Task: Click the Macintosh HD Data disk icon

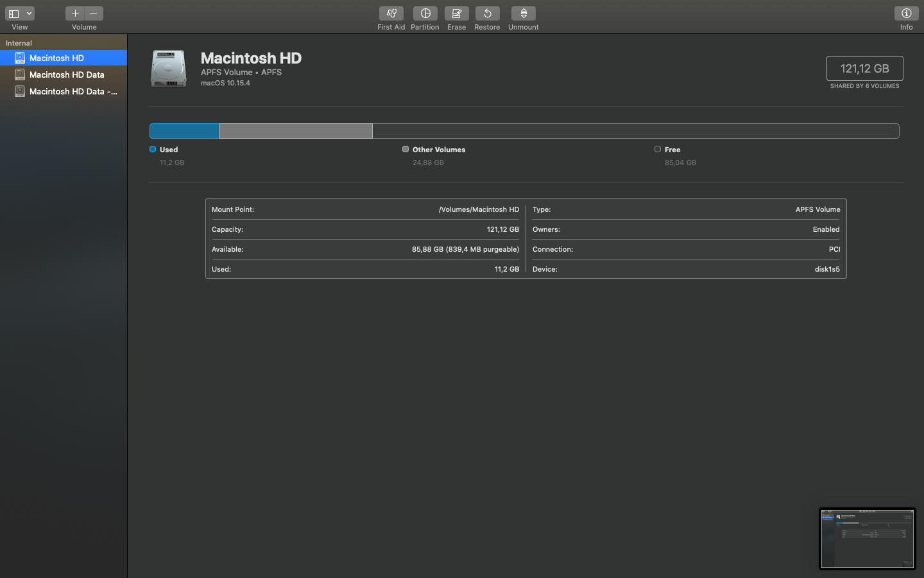Action: pyautogui.click(x=20, y=74)
